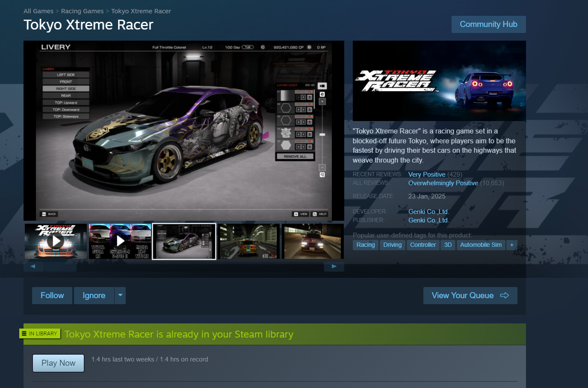Image resolution: width=588 pixels, height=388 pixels.
Task: Play the Supra Skyline RX-7 trailer thumbnail
Action: pos(120,241)
